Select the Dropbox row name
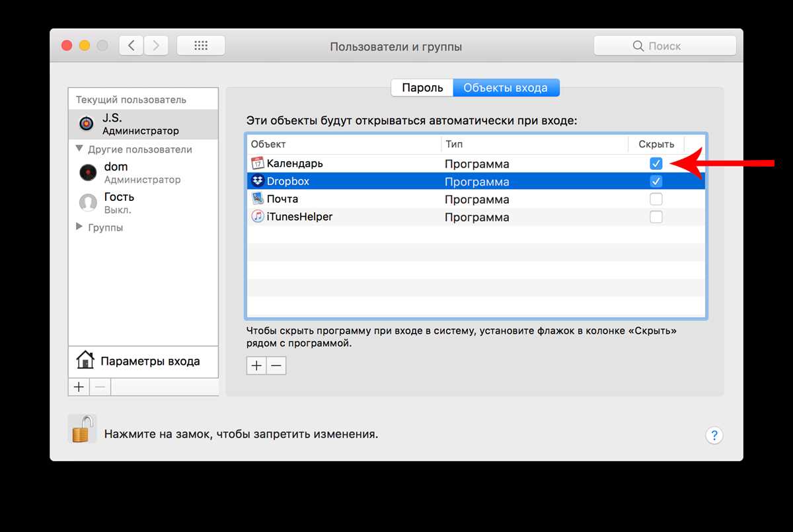Screen dimensions: 793x532 288,181
